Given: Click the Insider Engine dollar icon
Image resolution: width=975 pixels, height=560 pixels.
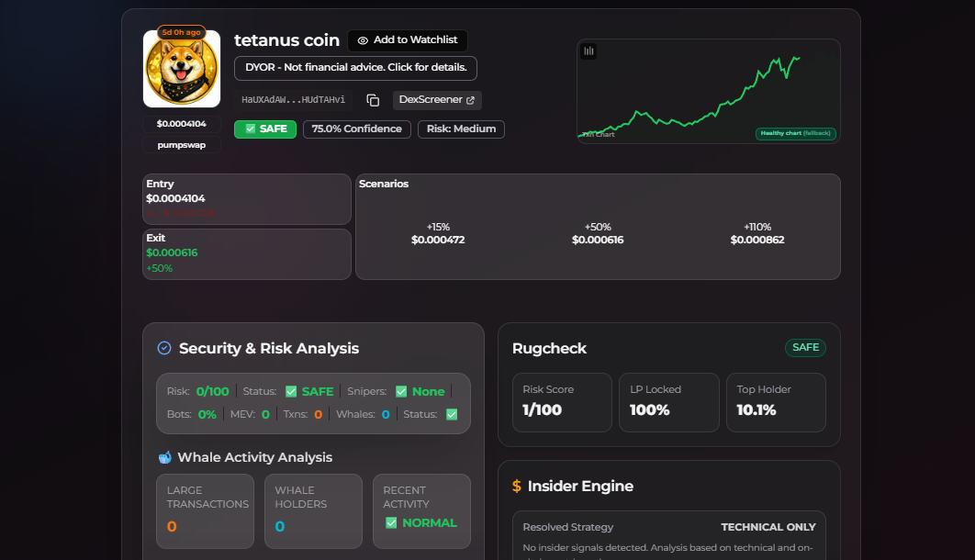Looking at the screenshot, I should [517, 486].
